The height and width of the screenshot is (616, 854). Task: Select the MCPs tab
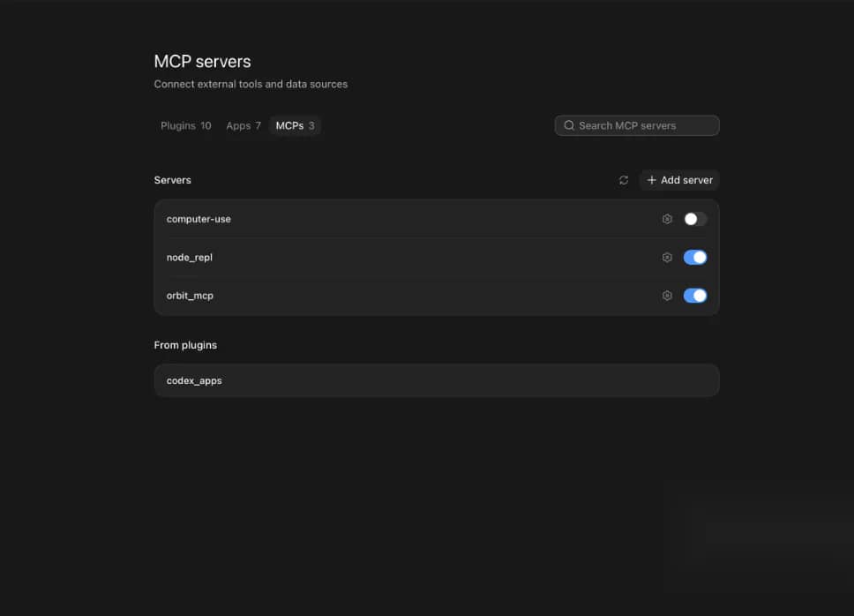coord(295,126)
